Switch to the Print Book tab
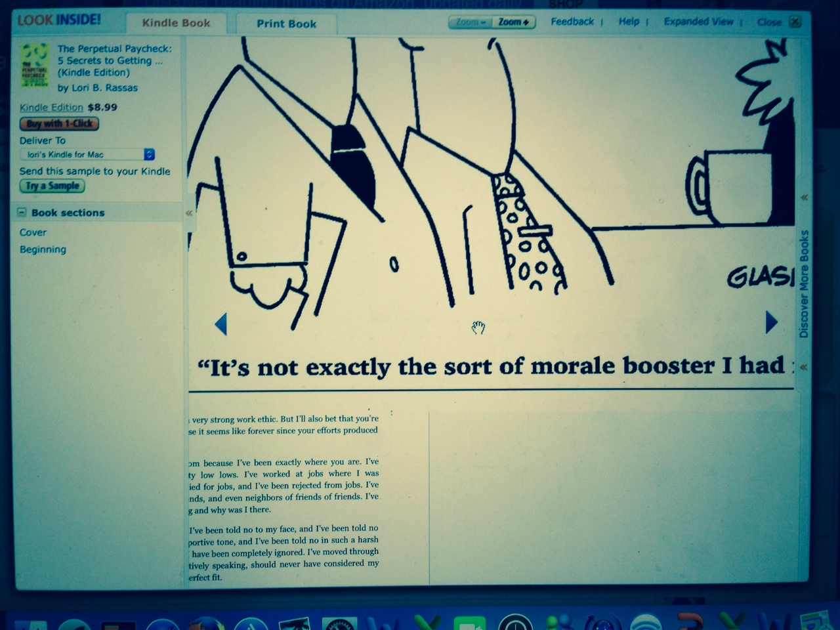This screenshot has height=630, width=840. pyautogui.click(x=286, y=24)
